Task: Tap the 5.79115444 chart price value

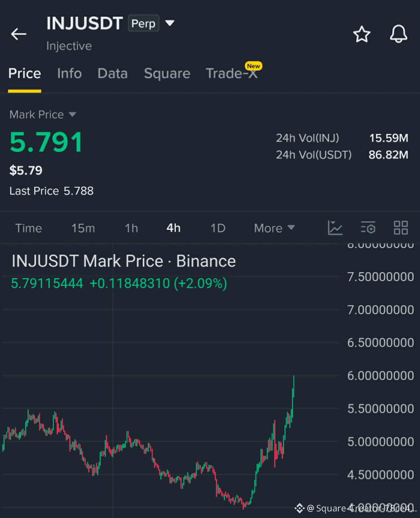Action: [47, 283]
